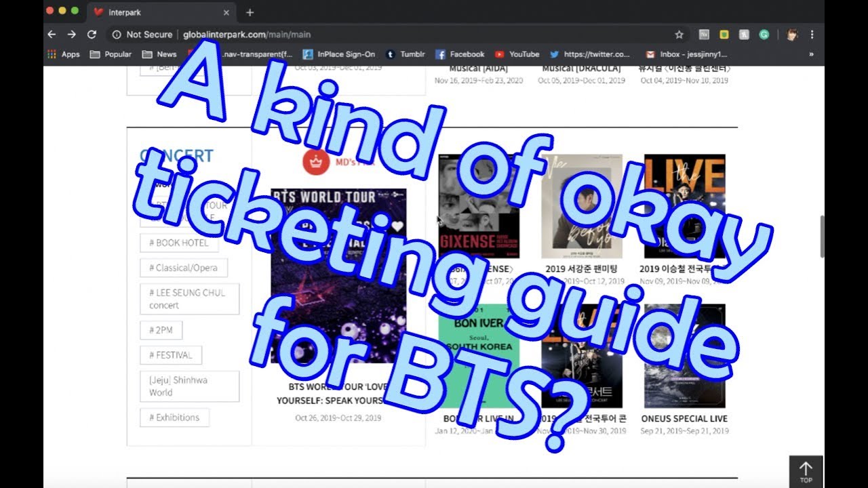Open the News bookmarks folder
This screenshot has width=868, height=488.
[x=159, y=54]
